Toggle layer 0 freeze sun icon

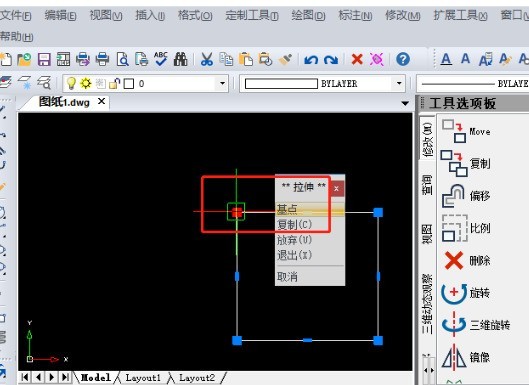(x=86, y=83)
